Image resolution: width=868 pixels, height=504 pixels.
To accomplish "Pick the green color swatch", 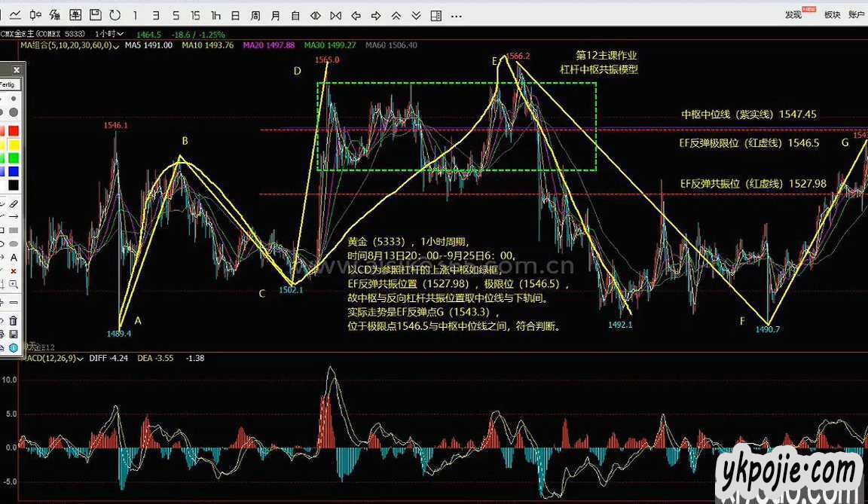I will [x=14, y=158].
